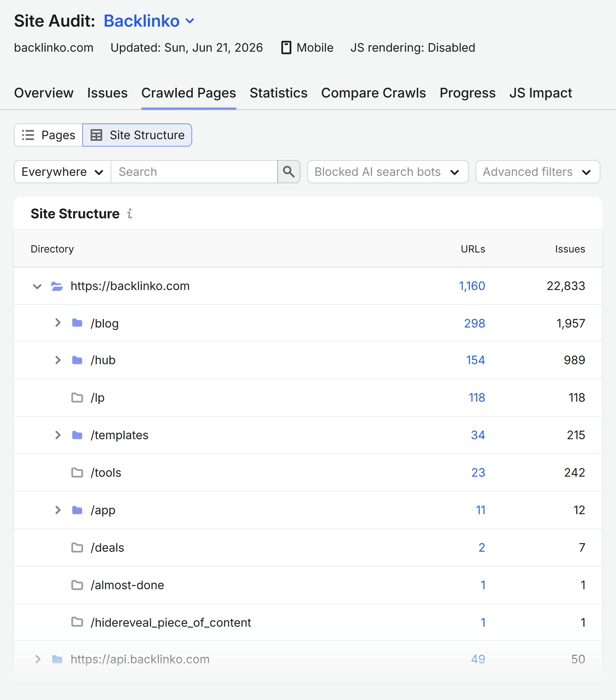Expand the /templates directory
The height and width of the screenshot is (700, 616).
click(58, 435)
